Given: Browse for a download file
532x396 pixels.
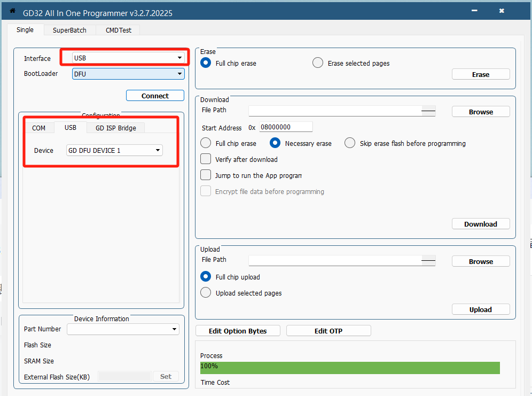Looking at the screenshot, I should [481, 112].
